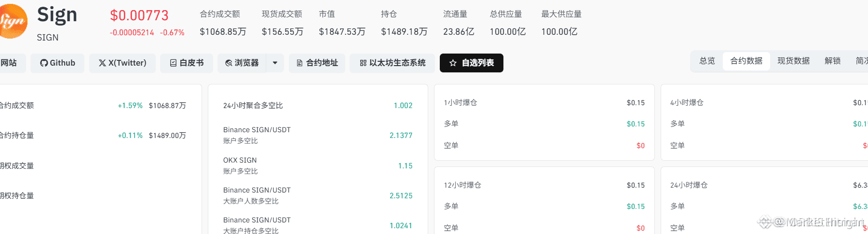The image size is (868, 234).
Task: Click Binance SIGN/USDT 大账户人数多空比 row
Action: coord(318,195)
